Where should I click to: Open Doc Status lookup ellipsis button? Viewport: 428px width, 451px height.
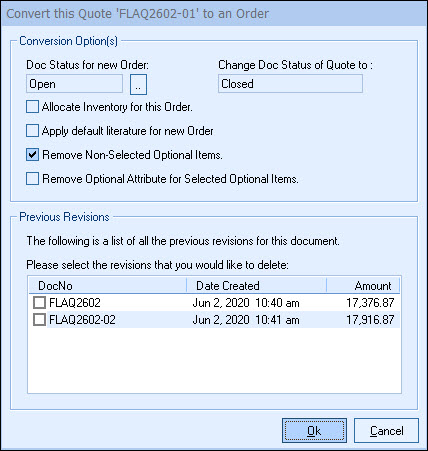click(x=138, y=84)
